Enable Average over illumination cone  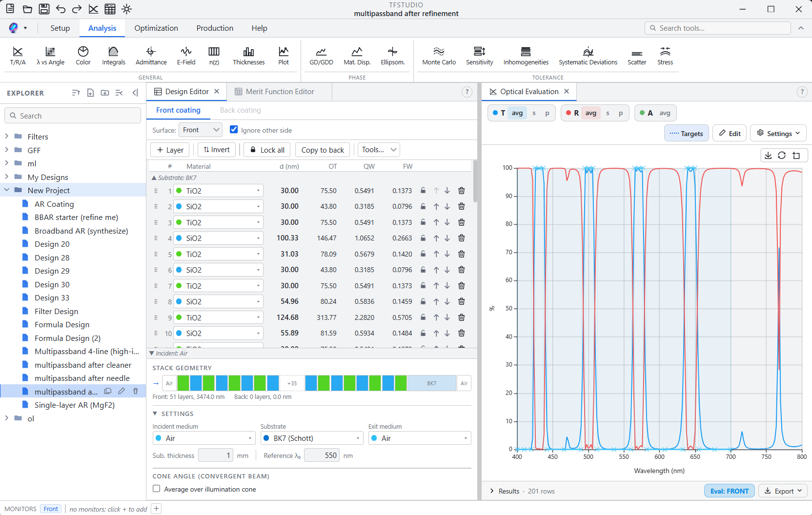coord(156,489)
